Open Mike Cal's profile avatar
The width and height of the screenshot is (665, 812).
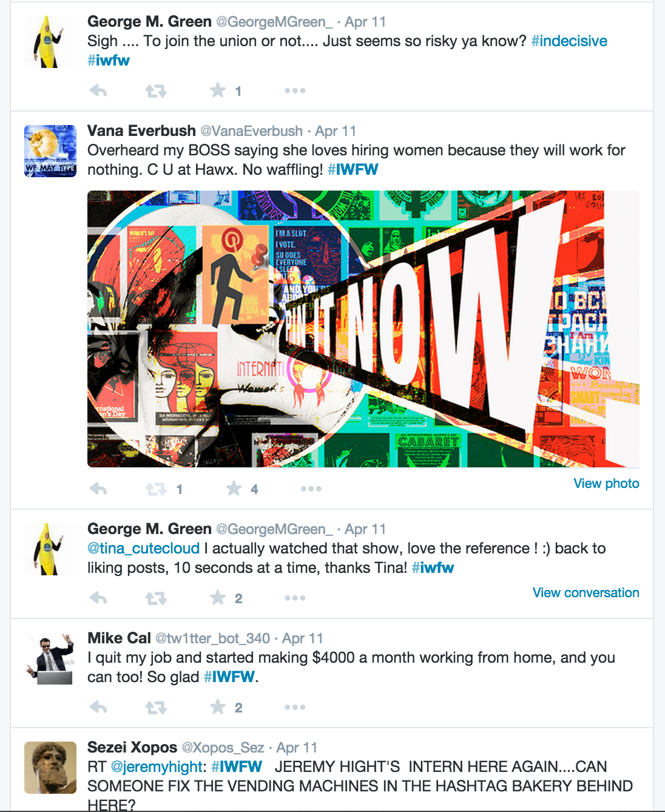click(x=50, y=658)
